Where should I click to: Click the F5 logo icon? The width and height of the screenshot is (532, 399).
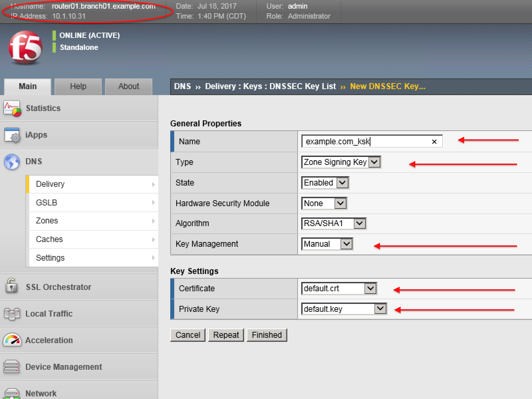26,48
